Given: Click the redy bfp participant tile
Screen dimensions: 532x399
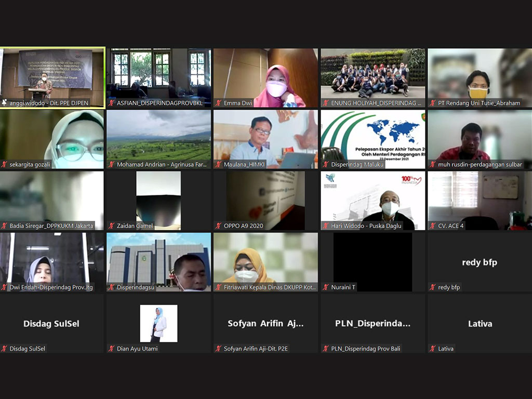Looking at the screenshot, I should (x=479, y=262).
